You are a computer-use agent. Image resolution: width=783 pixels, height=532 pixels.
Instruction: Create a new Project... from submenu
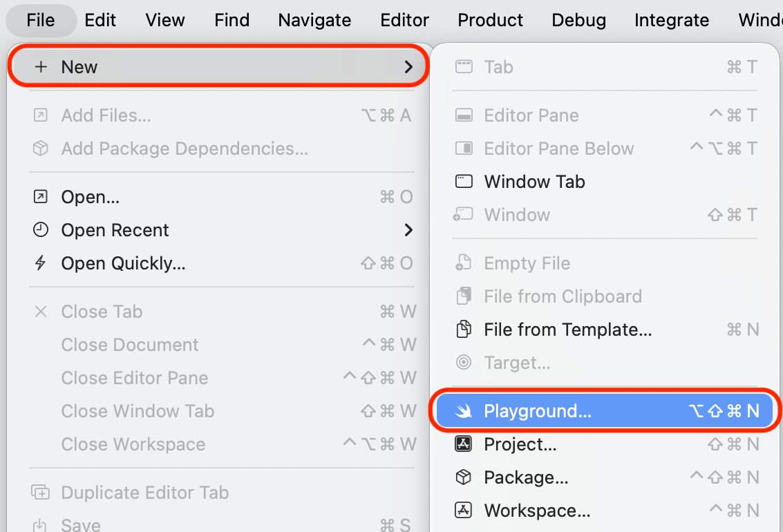[x=605, y=444]
